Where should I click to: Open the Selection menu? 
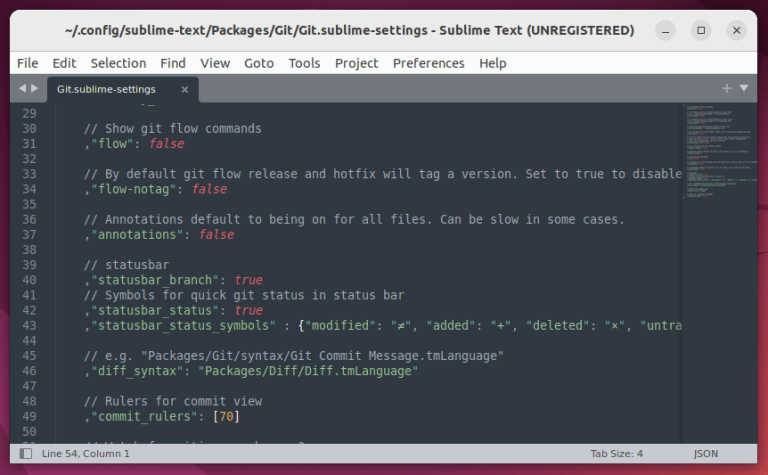pyautogui.click(x=118, y=63)
